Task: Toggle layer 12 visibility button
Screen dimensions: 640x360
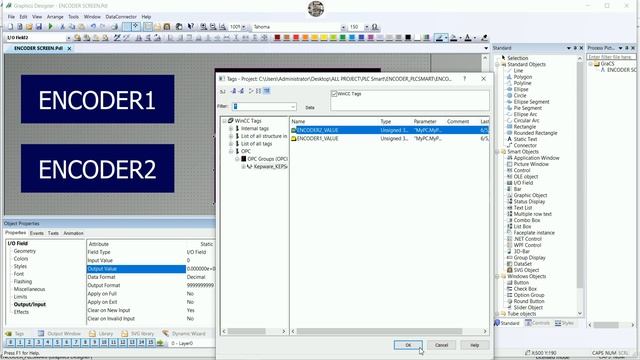Action: coord(123,343)
